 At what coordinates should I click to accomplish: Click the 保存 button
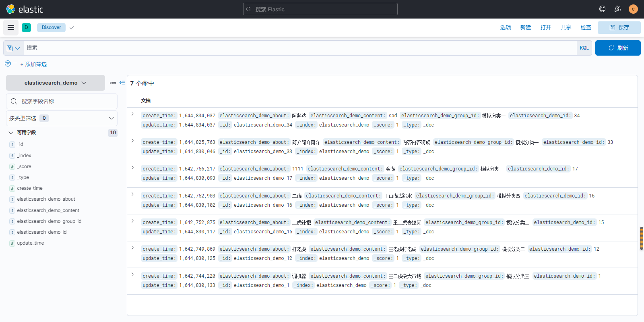coord(619,27)
